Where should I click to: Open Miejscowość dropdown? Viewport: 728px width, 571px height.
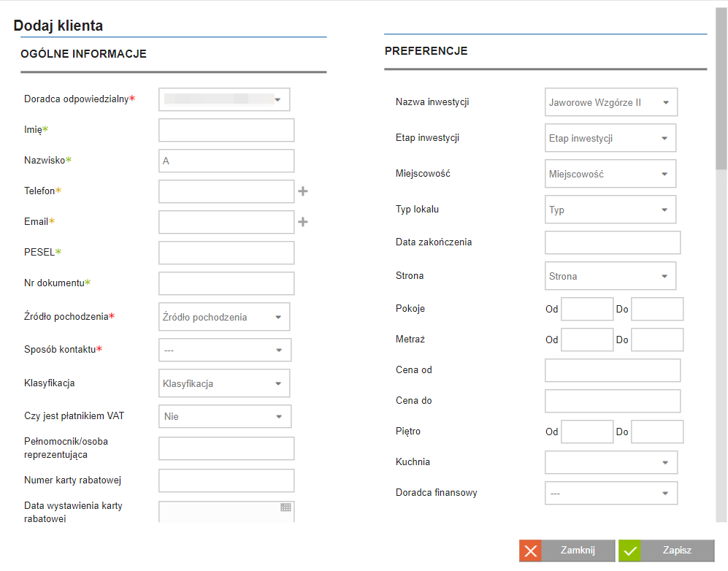coord(610,174)
